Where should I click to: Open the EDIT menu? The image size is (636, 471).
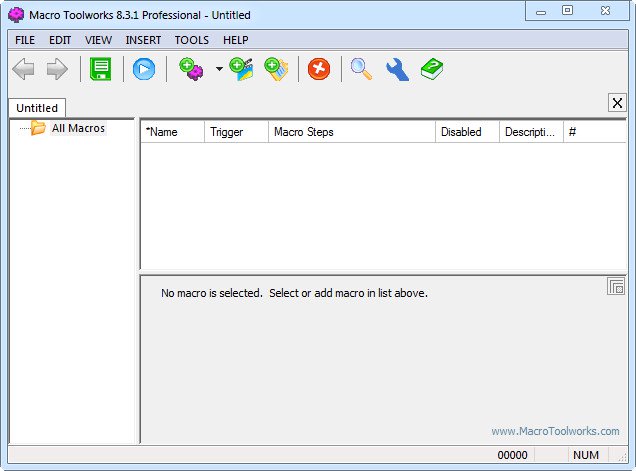point(60,40)
